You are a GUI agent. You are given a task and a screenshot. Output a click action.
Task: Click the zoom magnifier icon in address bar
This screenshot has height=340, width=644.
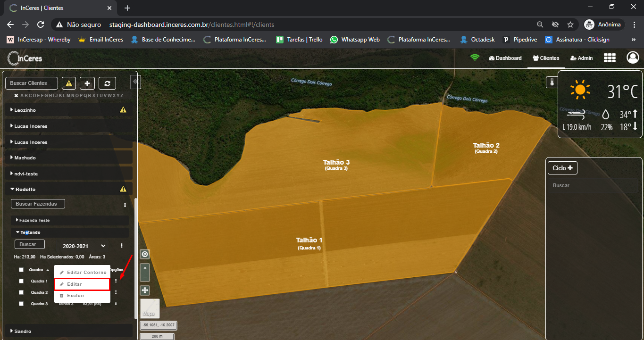tap(540, 25)
